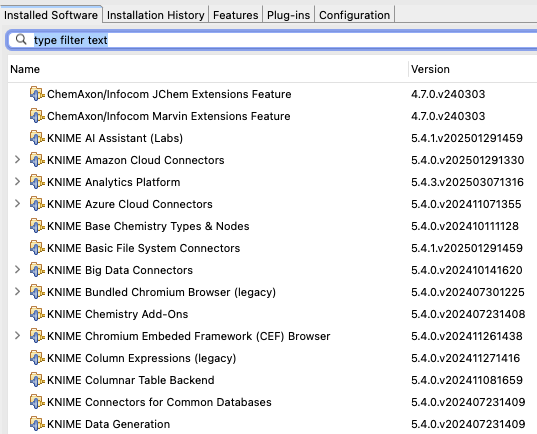Select KNIME Analytics Platform name
The image size is (537, 434).
pos(114,182)
